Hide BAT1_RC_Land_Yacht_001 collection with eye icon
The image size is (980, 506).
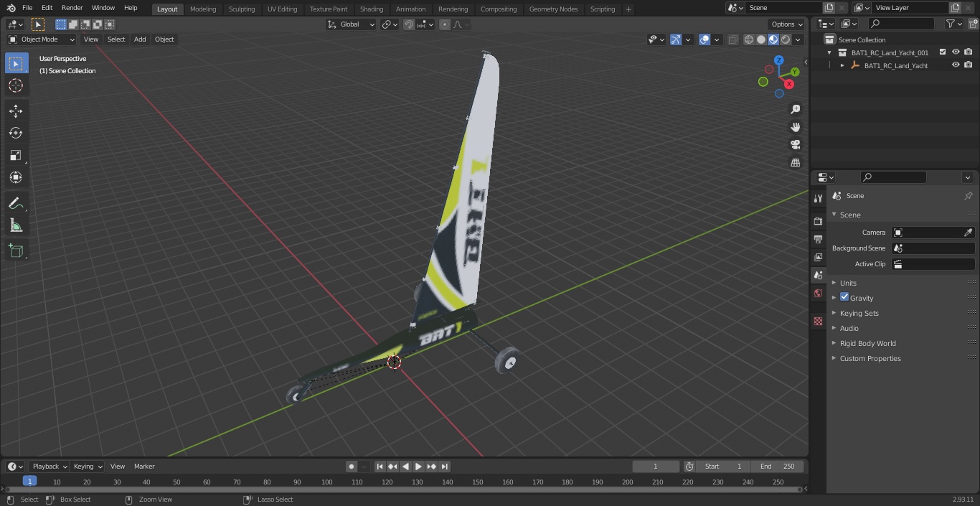click(x=956, y=52)
